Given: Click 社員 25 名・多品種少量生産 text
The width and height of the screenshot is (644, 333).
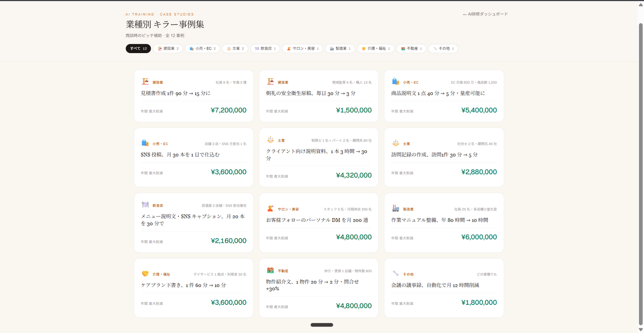Looking at the screenshot, I should click(x=475, y=209).
